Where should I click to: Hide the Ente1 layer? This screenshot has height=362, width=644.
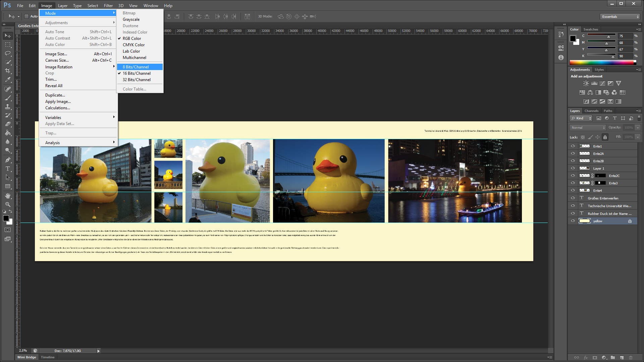click(573, 146)
